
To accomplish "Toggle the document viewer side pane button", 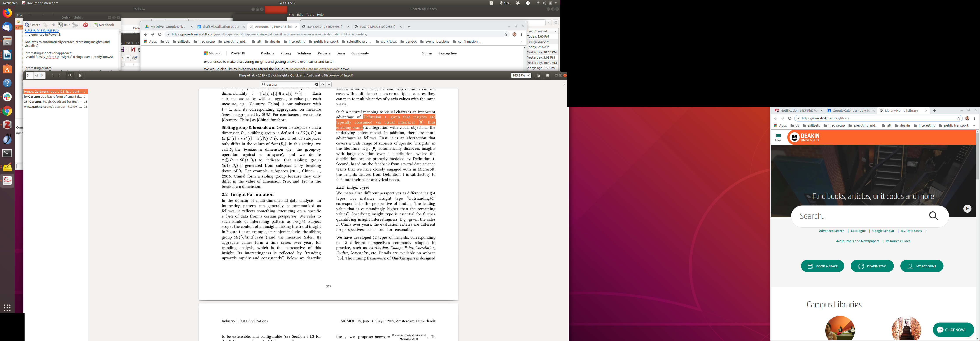I will pyautogui.click(x=81, y=76).
